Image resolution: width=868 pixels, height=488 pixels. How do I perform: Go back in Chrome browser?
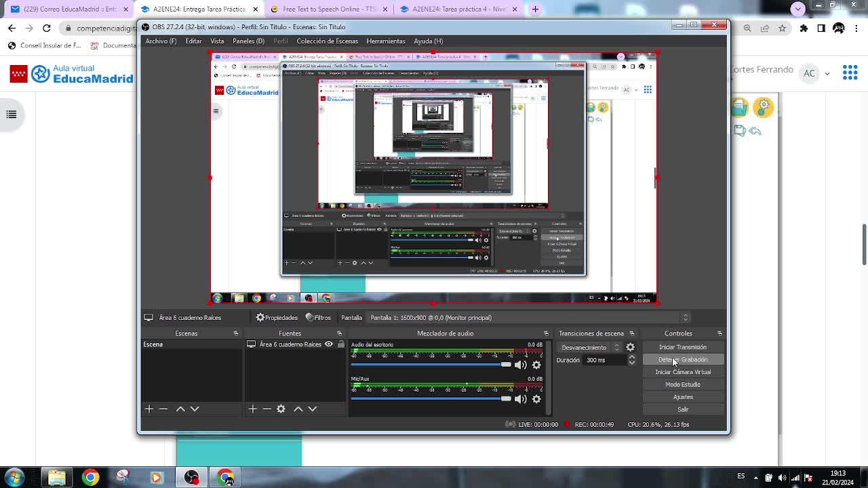click(x=12, y=28)
